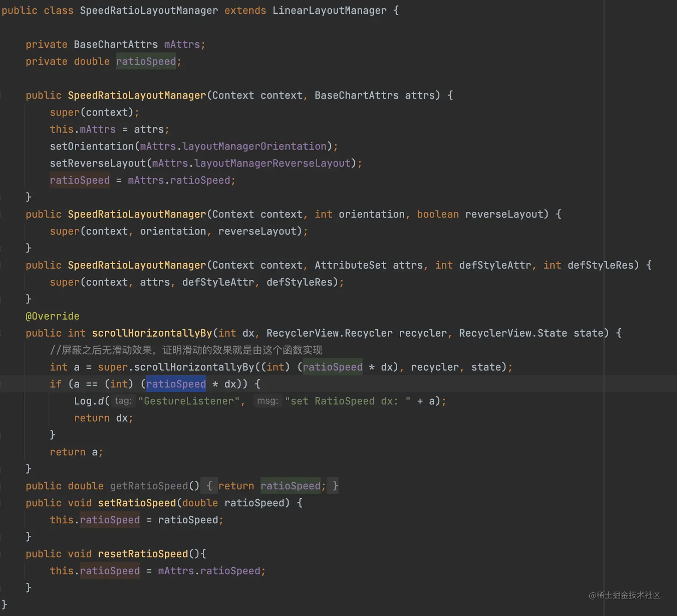Screen dimensions: 677x616
Task: Click the Chinese comment line starting with //
Action: coord(186,350)
